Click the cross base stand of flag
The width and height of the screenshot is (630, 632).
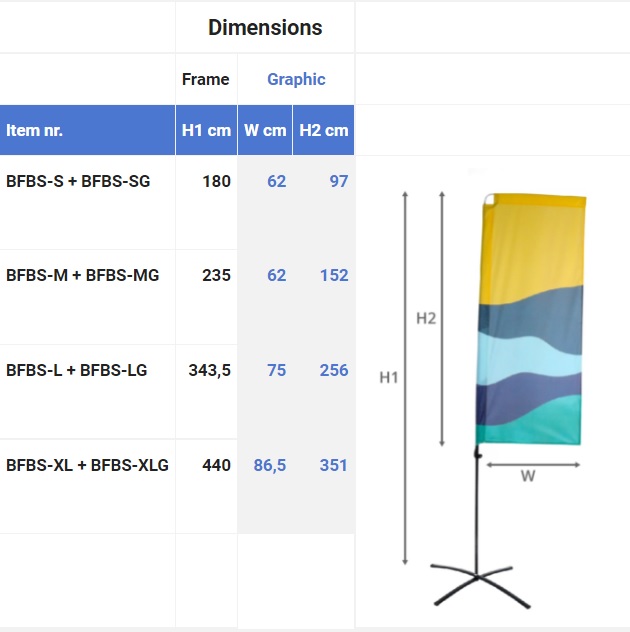coord(481,585)
